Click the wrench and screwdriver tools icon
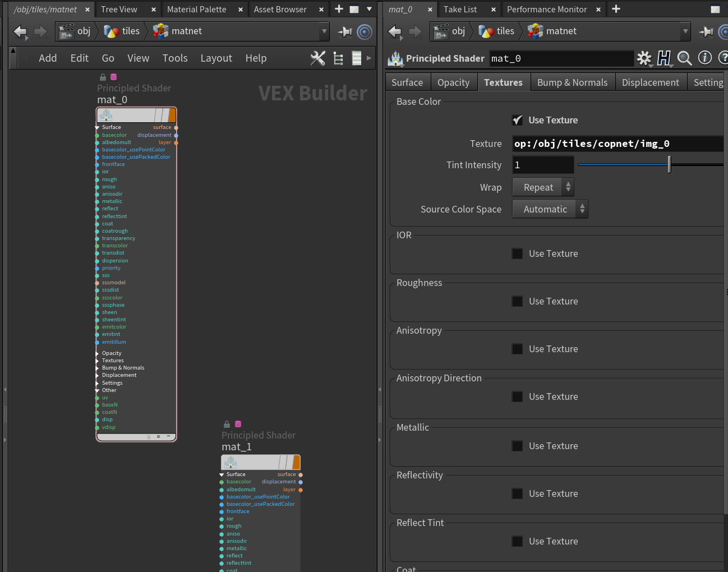 click(317, 58)
